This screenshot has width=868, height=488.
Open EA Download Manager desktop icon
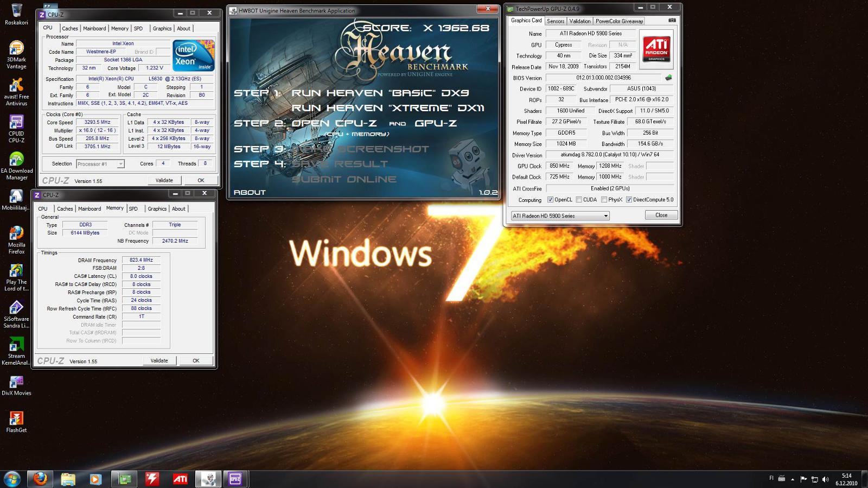tap(16, 166)
